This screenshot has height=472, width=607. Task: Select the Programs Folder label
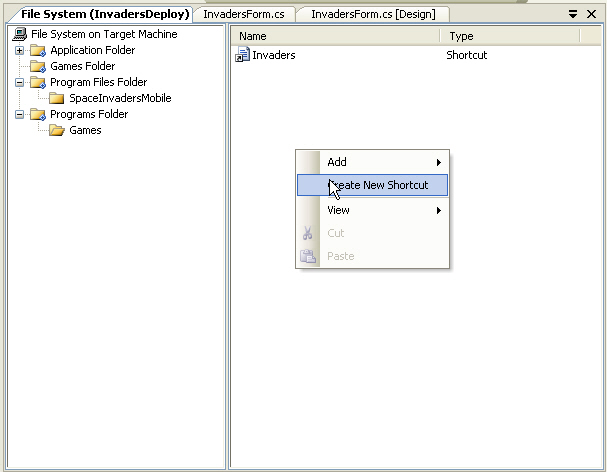tap(89, 114)
